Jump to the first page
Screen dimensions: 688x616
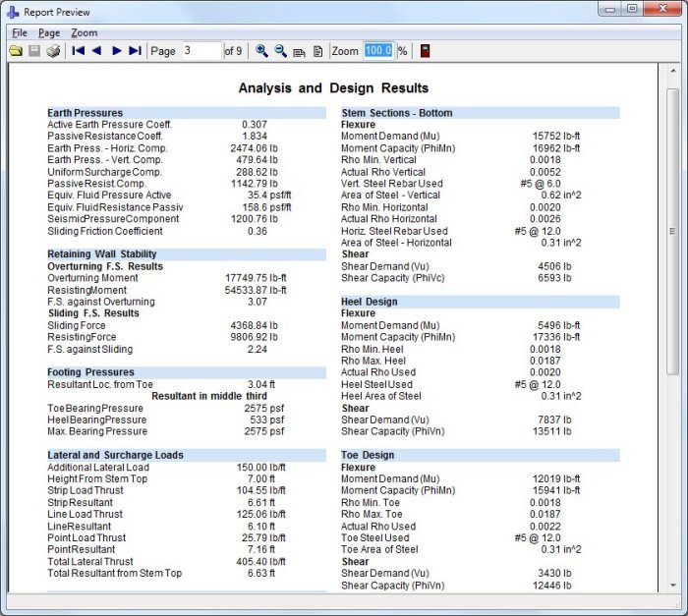tap(78, 51)
